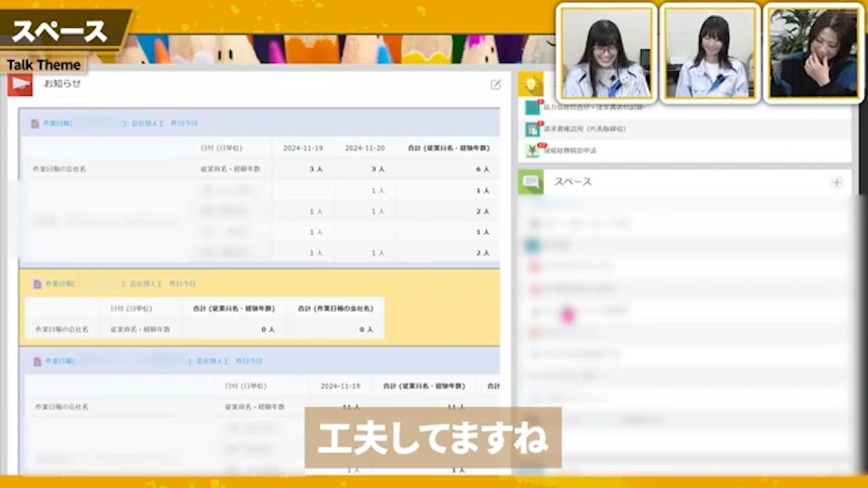Select the スペース section header

[570, 181]
